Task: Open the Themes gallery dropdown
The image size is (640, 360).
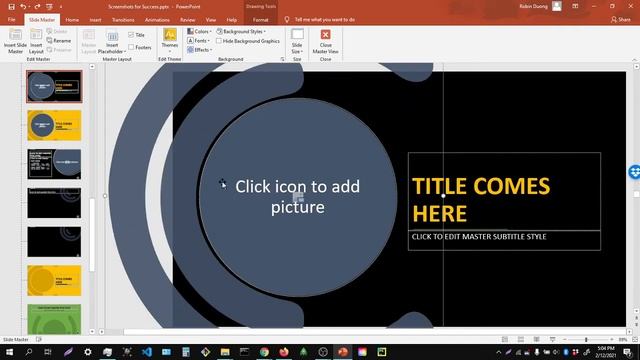Action: click(170, 41)
